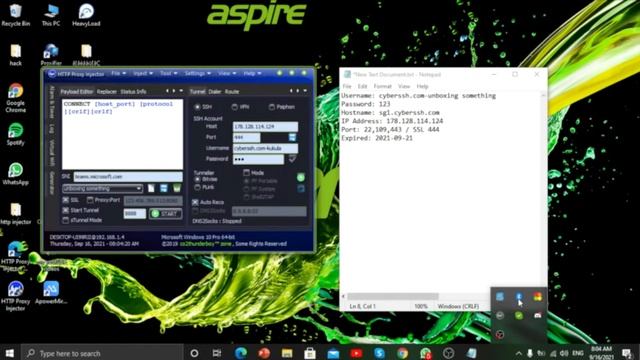Open the 'unboxing something' profile dropdown
Image resolution: width=640 pixels, height=360 pixels.
click(102, 188)
